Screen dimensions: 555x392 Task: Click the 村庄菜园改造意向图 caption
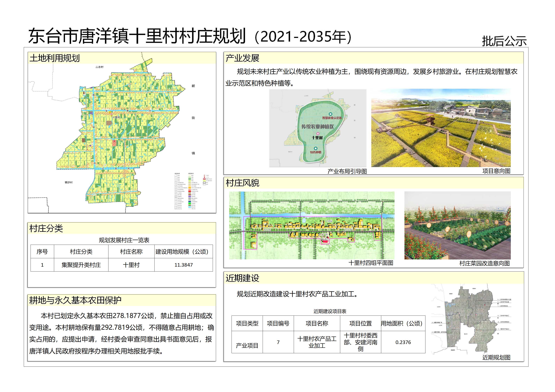coord(484,263)
